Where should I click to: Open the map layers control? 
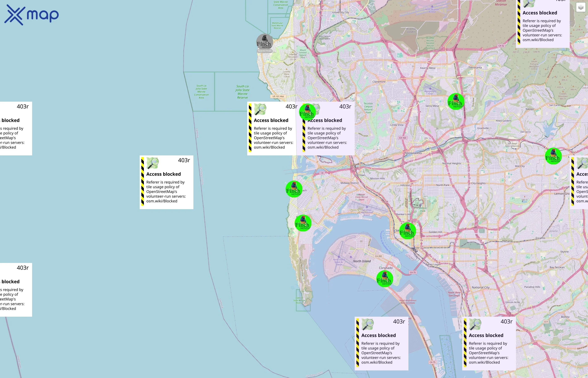click(581, 7)
